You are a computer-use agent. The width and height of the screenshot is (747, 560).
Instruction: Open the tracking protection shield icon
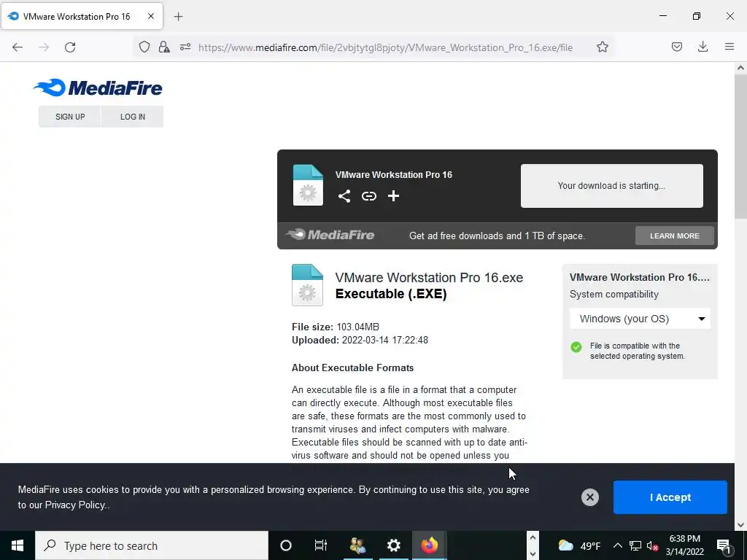[x=144, y=47]
